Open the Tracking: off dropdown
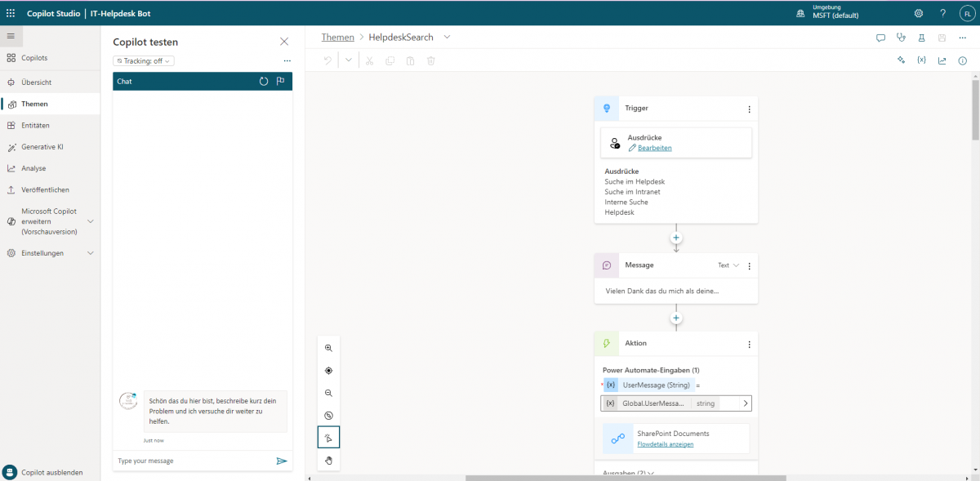980x481 pixels. 144,61
